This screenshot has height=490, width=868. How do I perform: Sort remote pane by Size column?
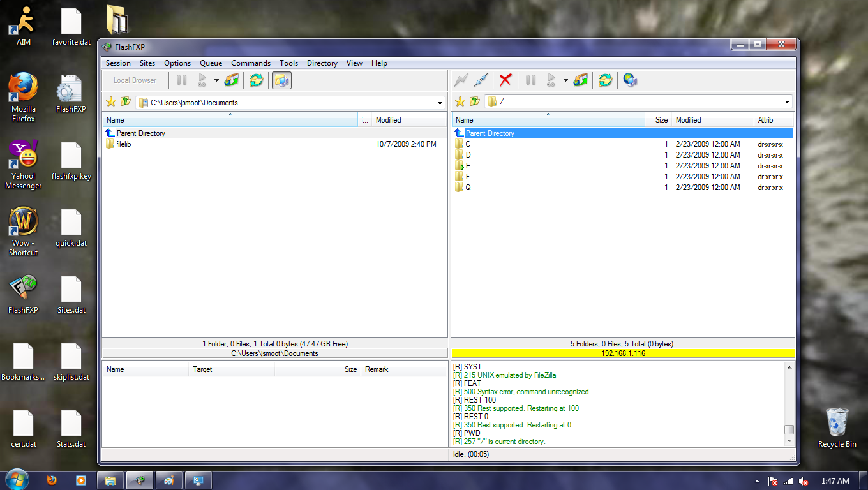(x=658, y=120)
